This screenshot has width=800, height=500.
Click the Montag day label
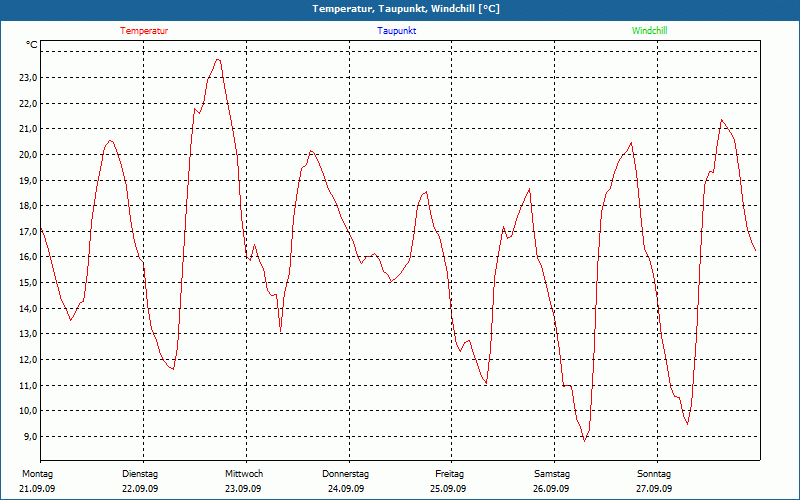[37, 474]
